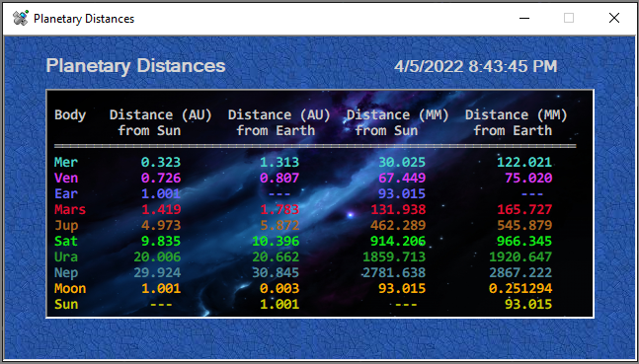The height and width of the screenshot is (364, 639).
Task: Close the Planetary Distances window
Action: click(x=614, y=18)
